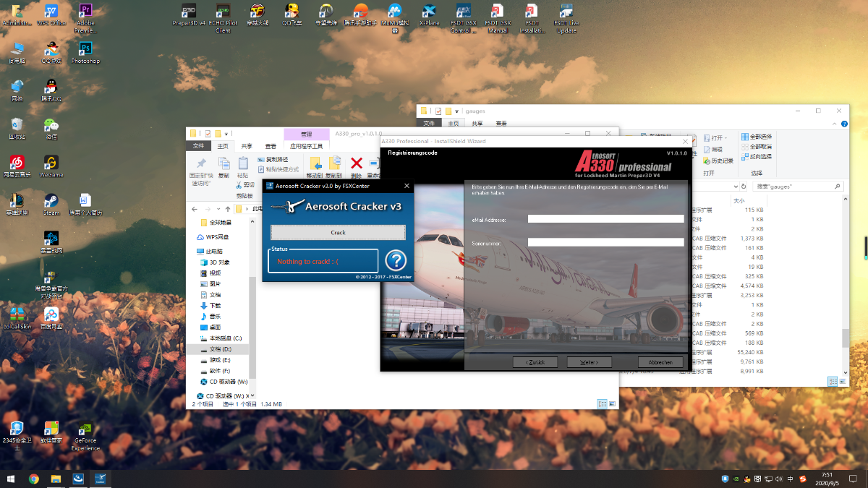Click 反向选择 in gauges window ribbon
This screenshot has height=488, width=868.
coord(757,156)
